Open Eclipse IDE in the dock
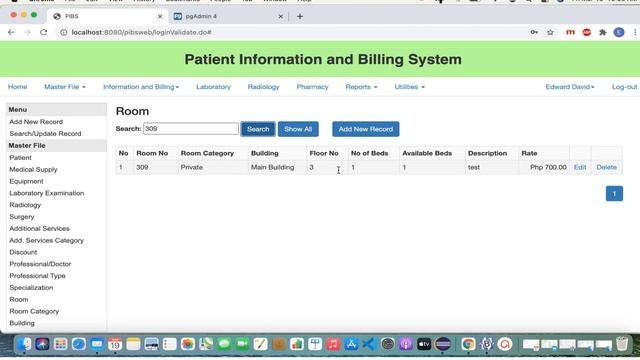 click(x=442, y=344)
